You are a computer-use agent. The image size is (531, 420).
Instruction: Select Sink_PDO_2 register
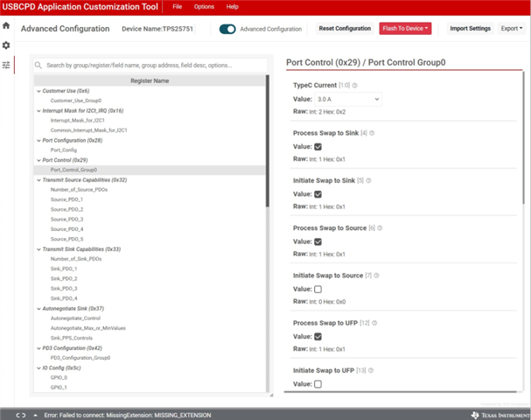point(64,278)
